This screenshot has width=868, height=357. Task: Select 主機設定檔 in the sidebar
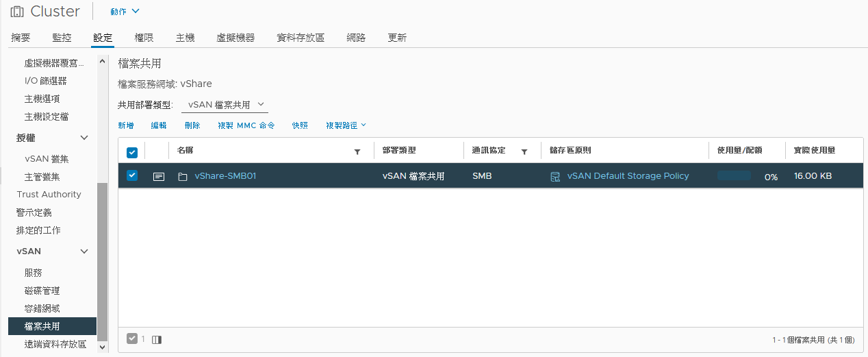[x=47, y=116]
